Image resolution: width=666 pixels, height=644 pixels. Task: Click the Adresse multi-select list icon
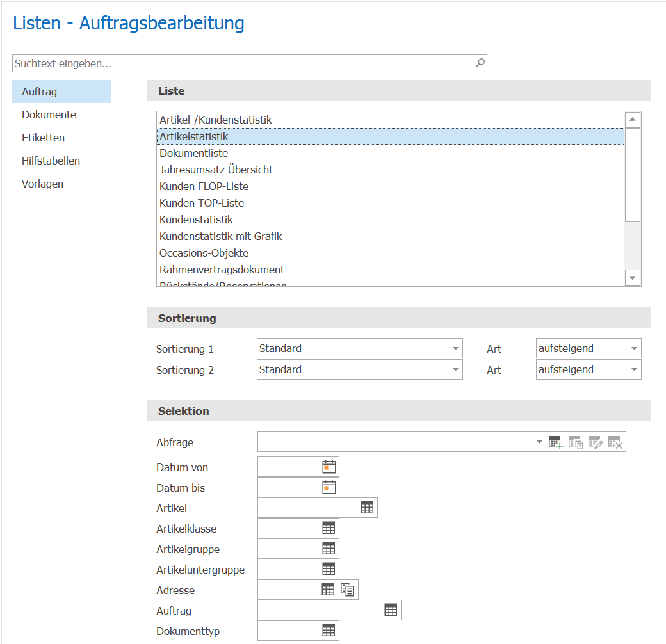tap(348, 589)
